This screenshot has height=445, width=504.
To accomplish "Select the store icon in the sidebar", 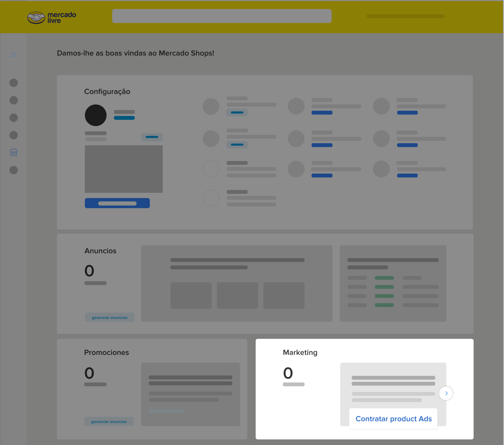I will (x=14, y=152).
